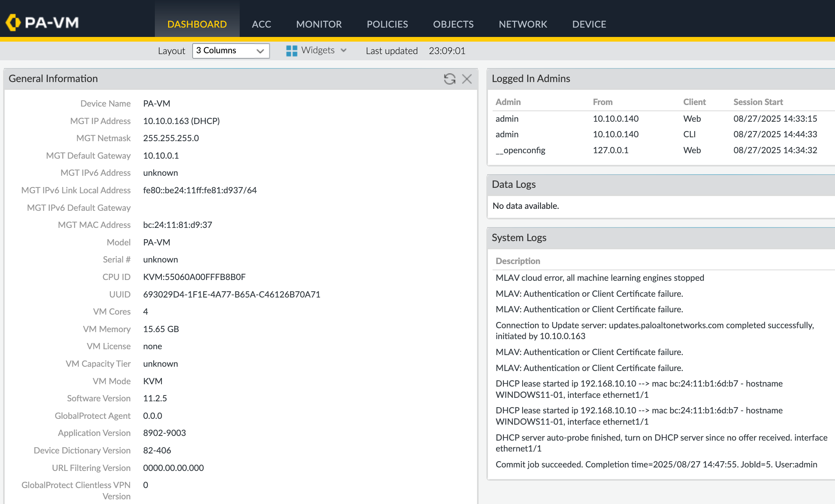Open the DASHBOARD tab
835x504 pixels.
point(197,24)
